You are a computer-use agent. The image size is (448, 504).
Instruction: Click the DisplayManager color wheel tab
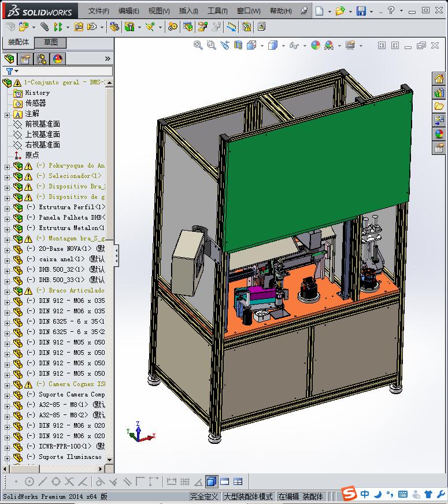[57, 58]
